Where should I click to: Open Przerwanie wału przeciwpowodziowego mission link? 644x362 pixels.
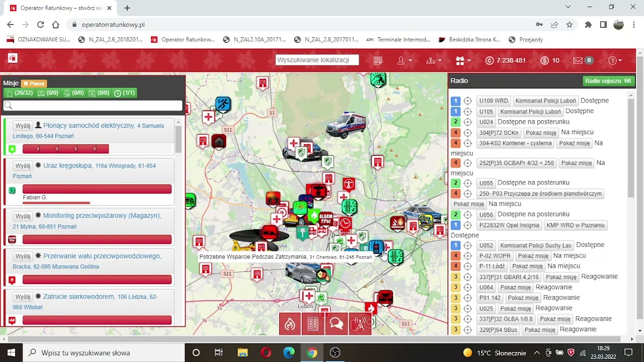click(x=102, y=256)
